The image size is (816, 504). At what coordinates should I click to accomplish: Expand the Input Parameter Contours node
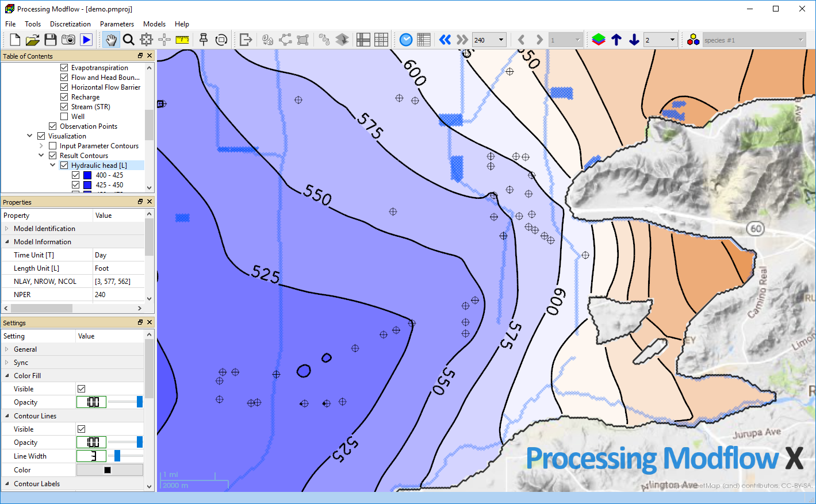tap(41, 146)
